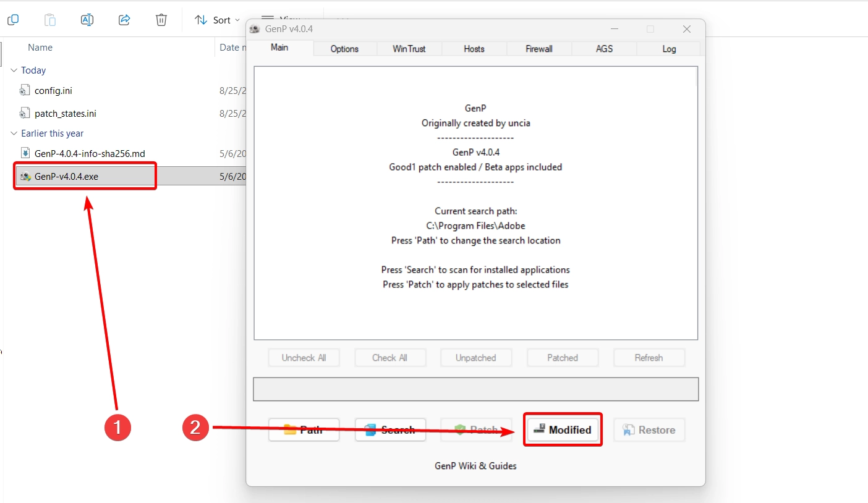Switch to the Main tab in GenP

click(279, 48)
